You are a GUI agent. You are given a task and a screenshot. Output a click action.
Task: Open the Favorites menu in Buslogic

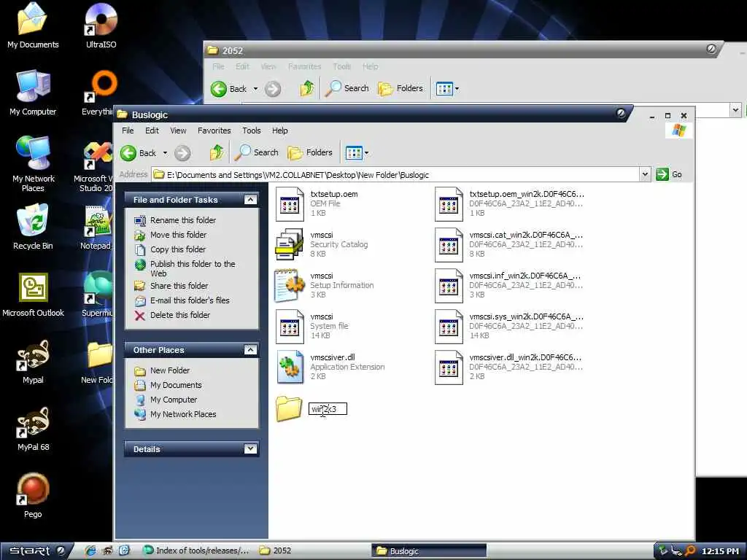(x=214, y=131)
